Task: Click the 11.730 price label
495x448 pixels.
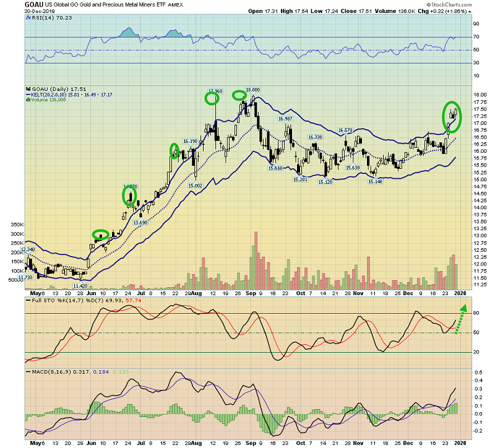Action: click(x=25, y=277)
